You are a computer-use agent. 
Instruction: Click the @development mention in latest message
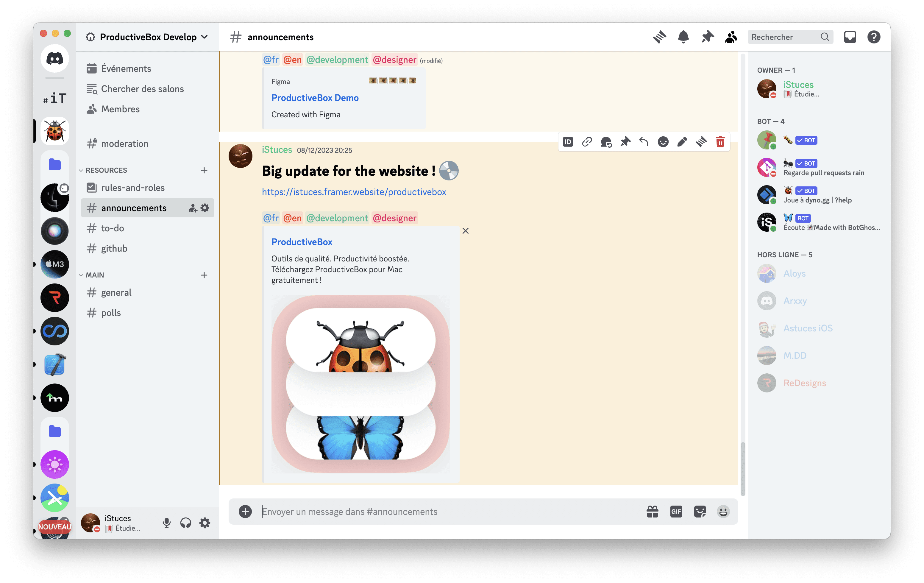337,218
